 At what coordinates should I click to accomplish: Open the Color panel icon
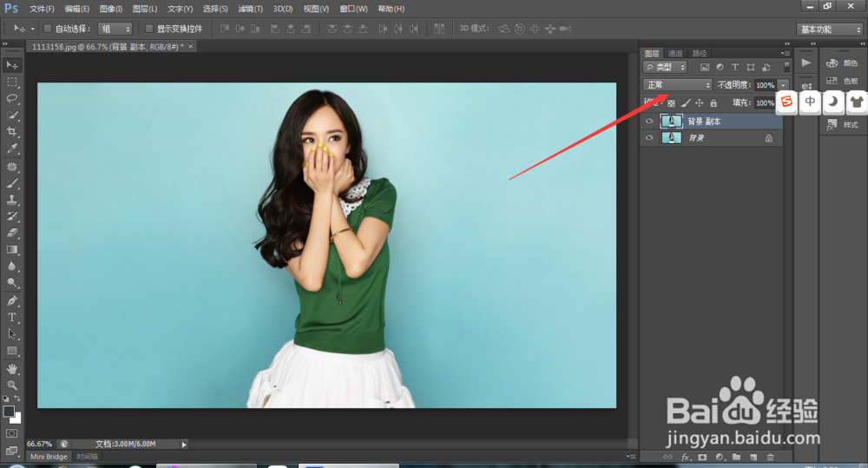tap(832, 63)
